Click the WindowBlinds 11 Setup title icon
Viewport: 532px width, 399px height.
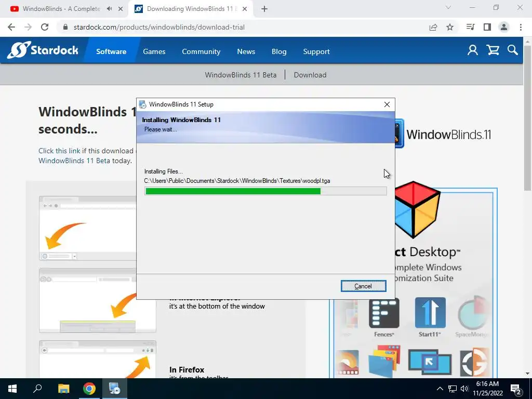pos(143,104)
